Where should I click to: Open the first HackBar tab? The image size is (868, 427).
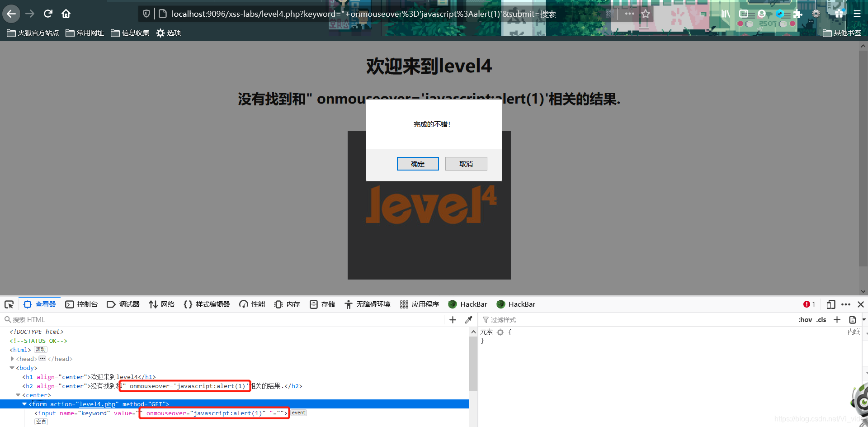468,304
